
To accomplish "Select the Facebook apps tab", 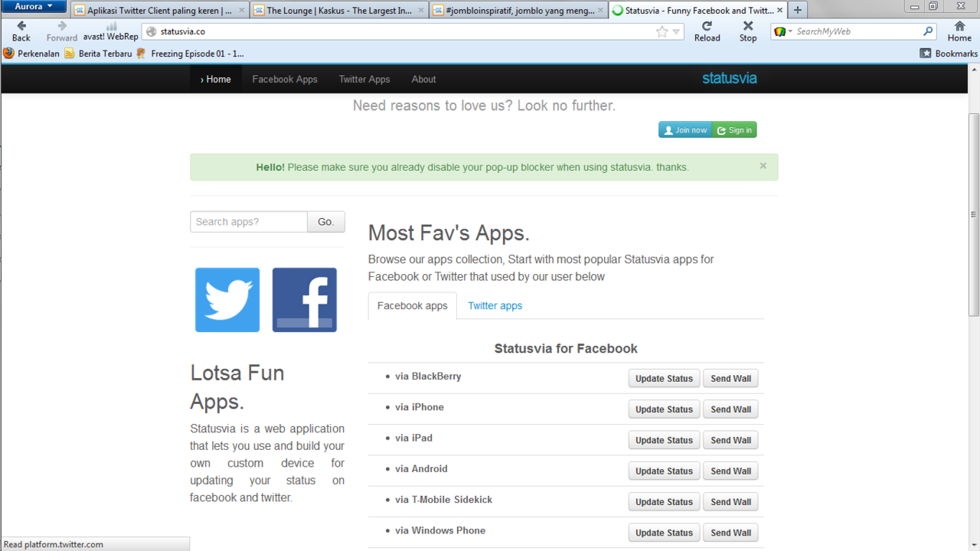I will [x=413, y=305].
